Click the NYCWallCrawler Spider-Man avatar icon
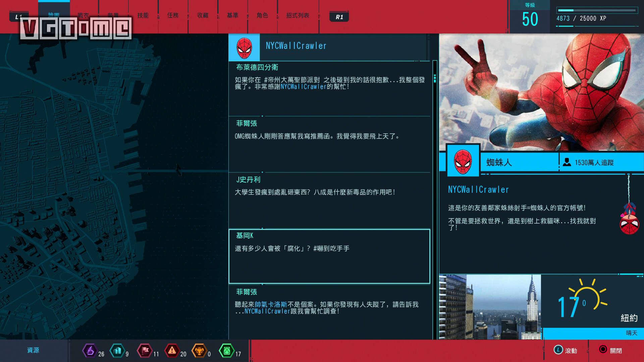This screenshot has width=644, height=362. pos(244,47)
